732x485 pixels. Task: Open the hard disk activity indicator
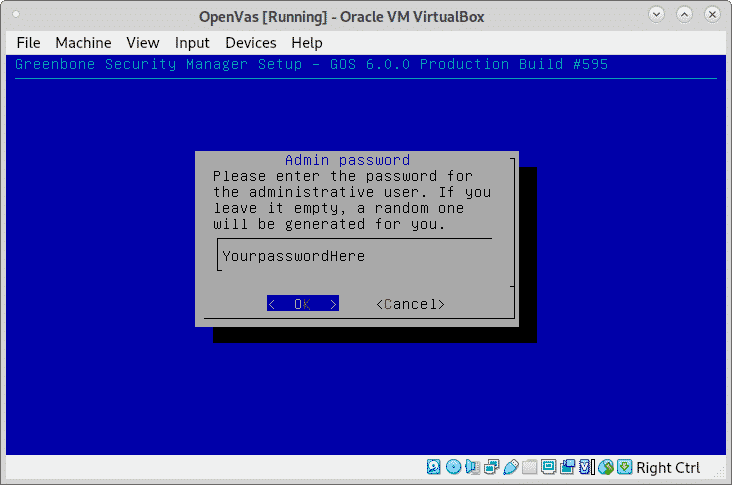434,467
